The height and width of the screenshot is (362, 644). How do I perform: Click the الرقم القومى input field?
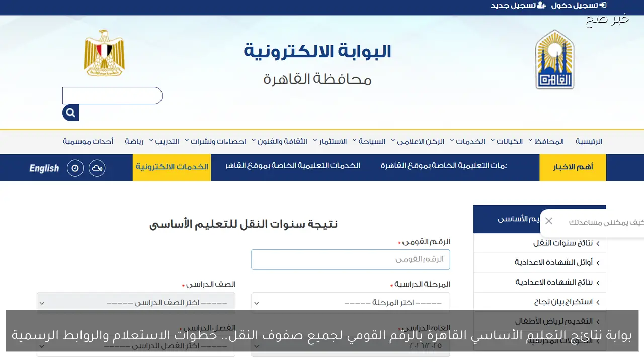pos(351,259)
